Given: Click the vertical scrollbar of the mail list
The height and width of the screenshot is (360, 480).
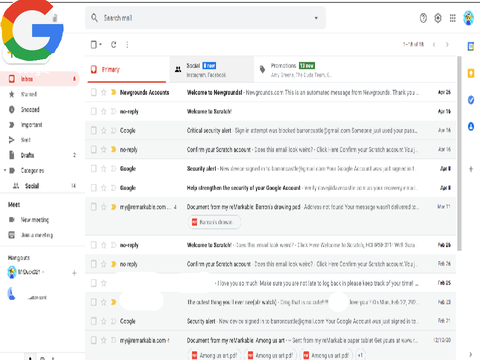Looking at the screenshot, I should tap(459, 153).
